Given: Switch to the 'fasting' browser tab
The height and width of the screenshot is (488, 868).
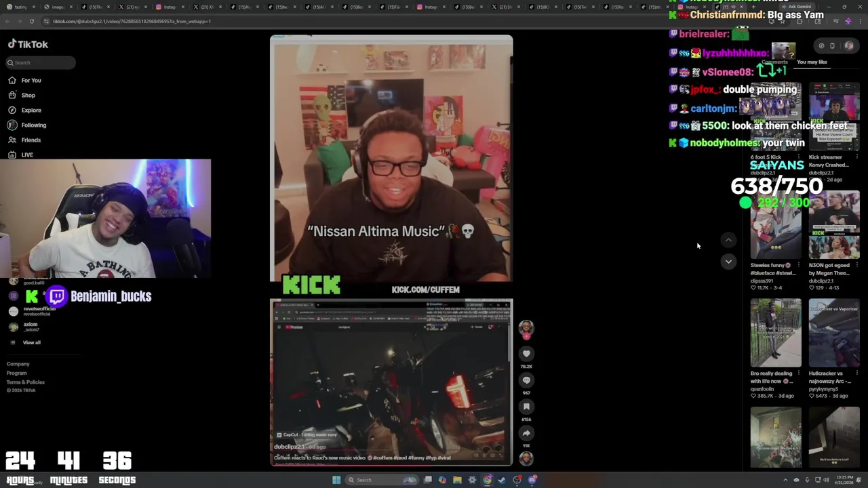Looking at the screenshot, I should pyautogui.click(x=19, y=7).
